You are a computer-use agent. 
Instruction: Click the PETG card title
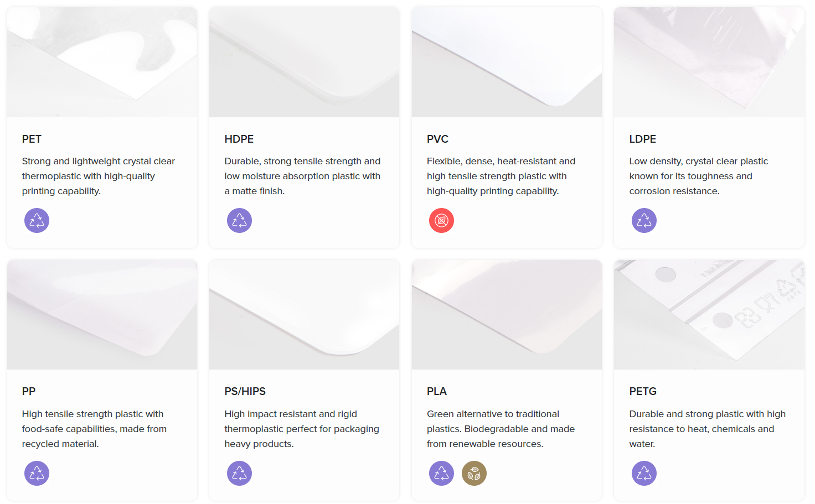coord(643,392)
